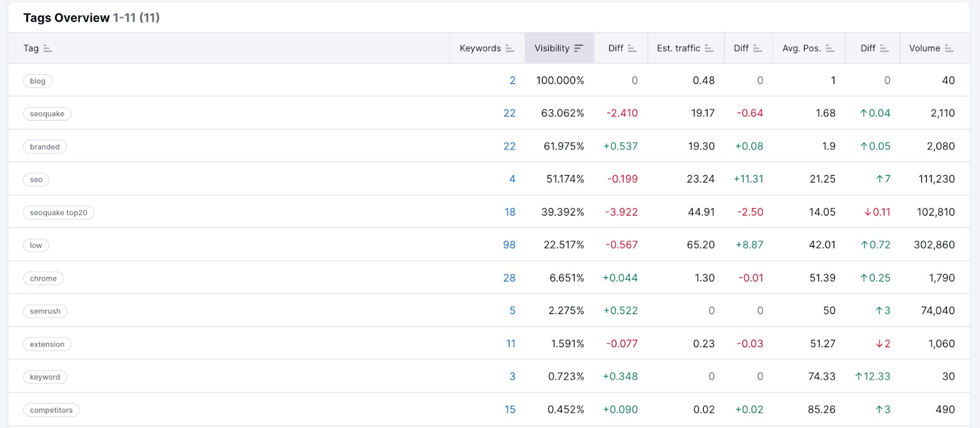
Task: Open the semrush tag
Action: [x=45, y=311]
